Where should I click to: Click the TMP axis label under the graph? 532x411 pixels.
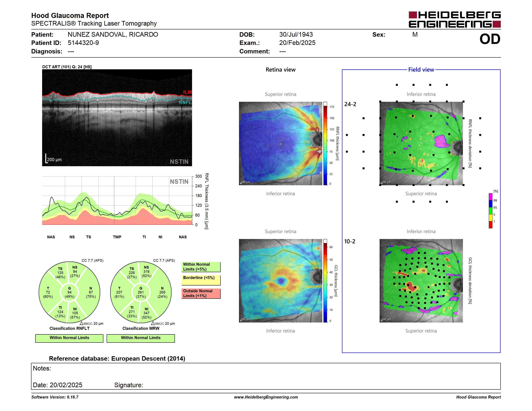[x=117, y=237]
